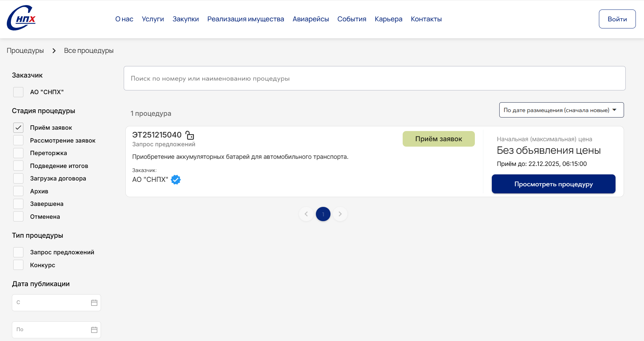The height and width of the screenshot is (341, 644).
Task: Uncheck the Приём заявок stage filter
Action: coord(18,128)
